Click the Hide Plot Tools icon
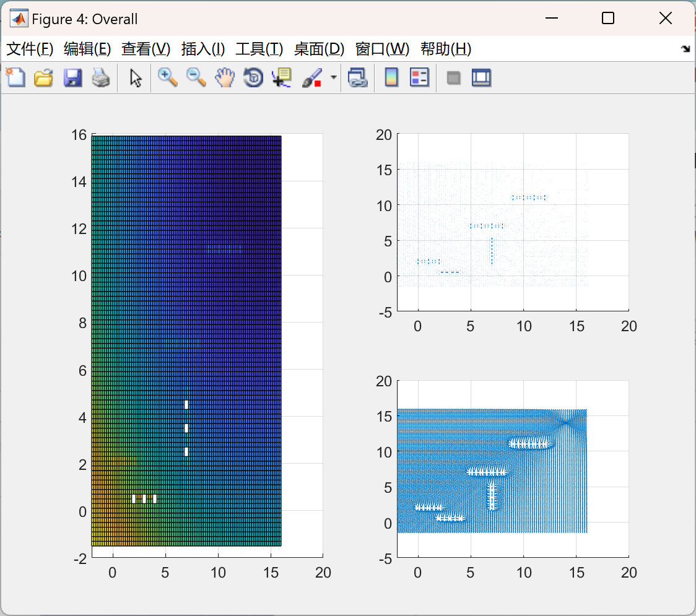 pos(453,78)
